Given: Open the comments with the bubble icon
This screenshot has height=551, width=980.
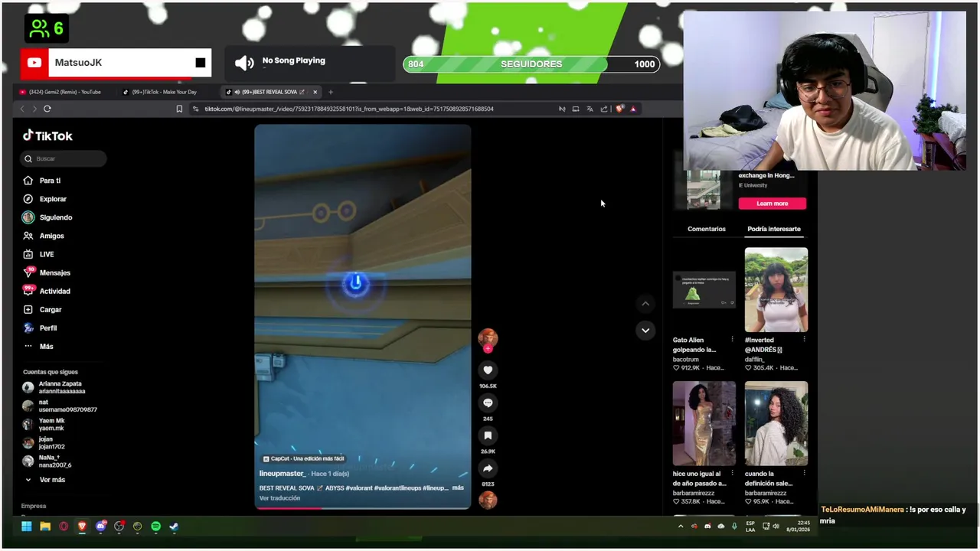Looking at the screenshot, I should pyautogui.click(x=488, y=403).
